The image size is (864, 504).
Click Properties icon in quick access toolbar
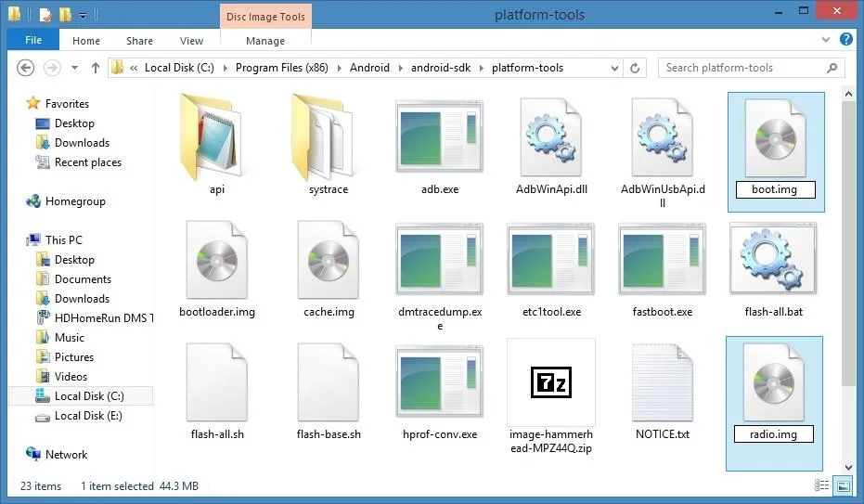click(45, 14)
